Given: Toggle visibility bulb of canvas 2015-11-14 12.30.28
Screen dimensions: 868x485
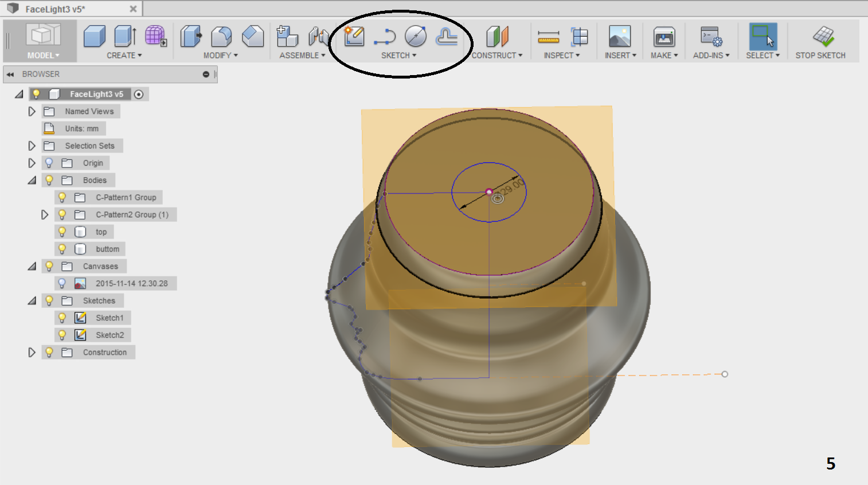Looking at the screenshot, I should coord(62,283).
